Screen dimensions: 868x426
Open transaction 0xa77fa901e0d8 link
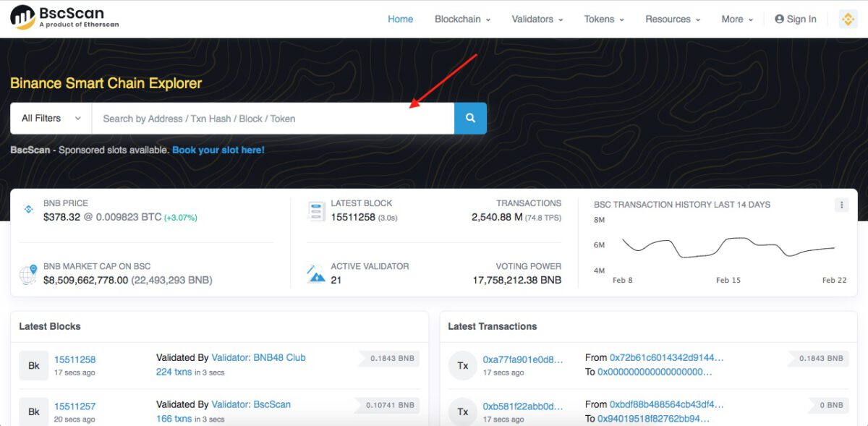click(523, 359)
